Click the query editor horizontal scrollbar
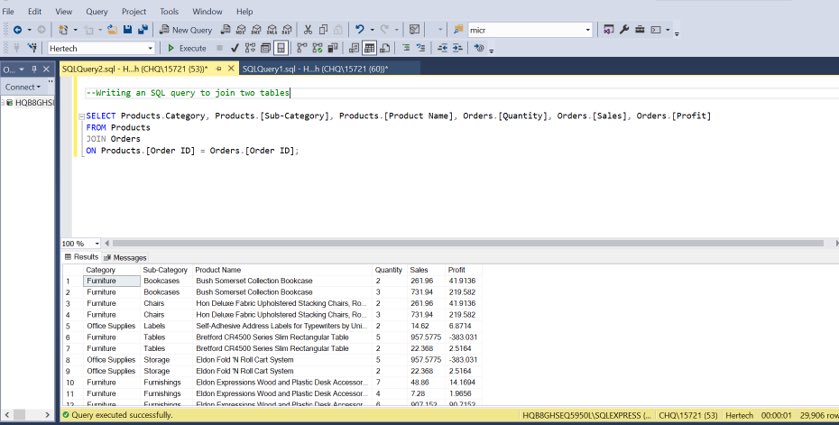 click(x=468, y=243)
